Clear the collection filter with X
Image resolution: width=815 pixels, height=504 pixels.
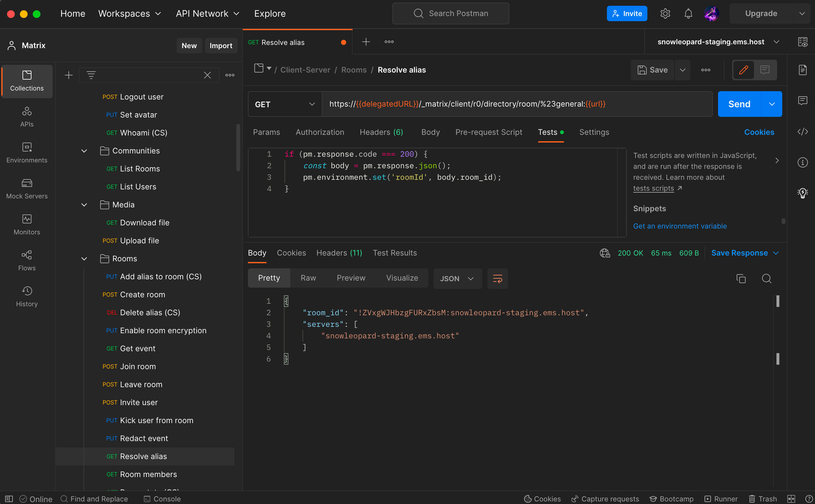(207, 75)
